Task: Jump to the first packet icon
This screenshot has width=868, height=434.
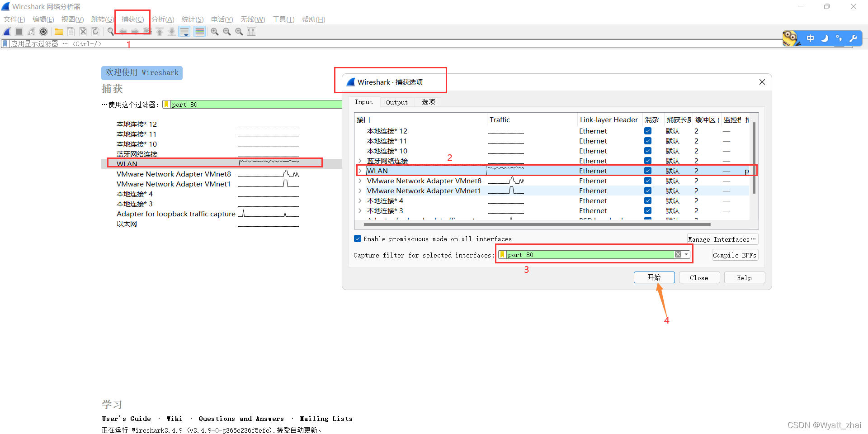Action: click(160, 32)
